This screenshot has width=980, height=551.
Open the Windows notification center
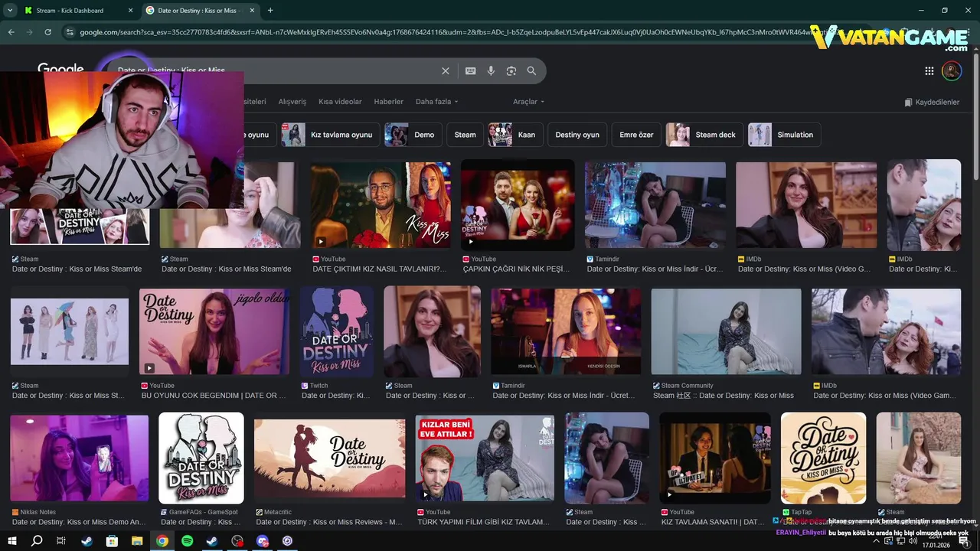point(965,540)
